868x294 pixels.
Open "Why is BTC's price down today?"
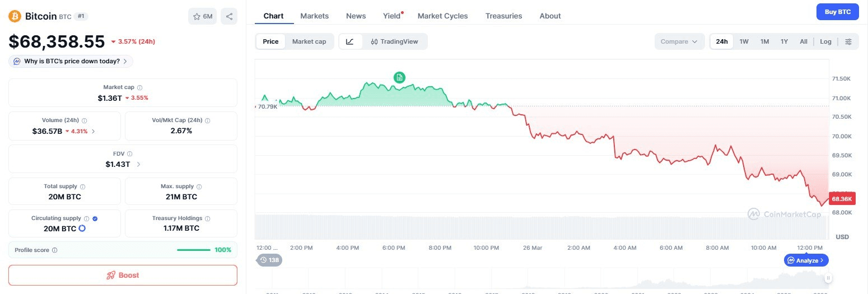coord(71,61)
